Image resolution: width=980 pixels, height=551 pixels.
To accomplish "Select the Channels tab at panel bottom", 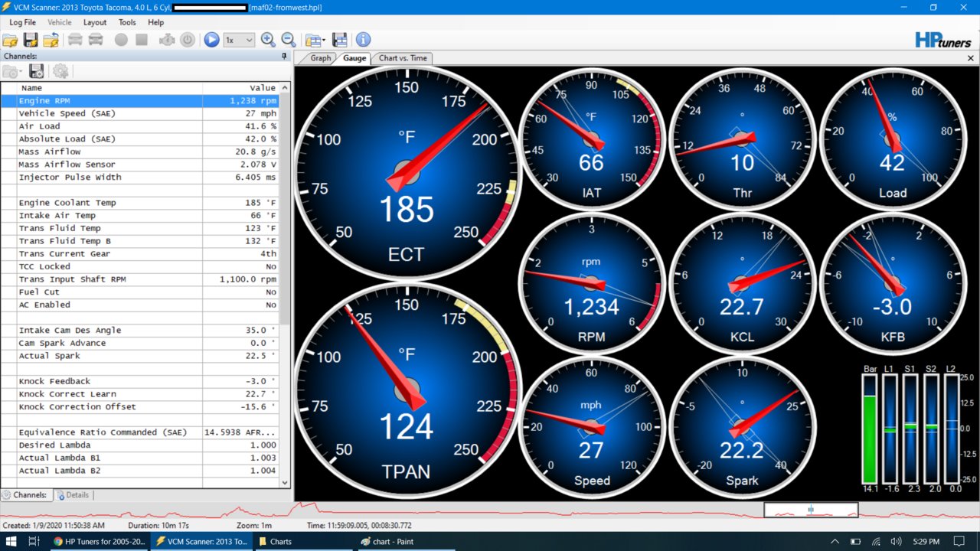I will (27, 495).
